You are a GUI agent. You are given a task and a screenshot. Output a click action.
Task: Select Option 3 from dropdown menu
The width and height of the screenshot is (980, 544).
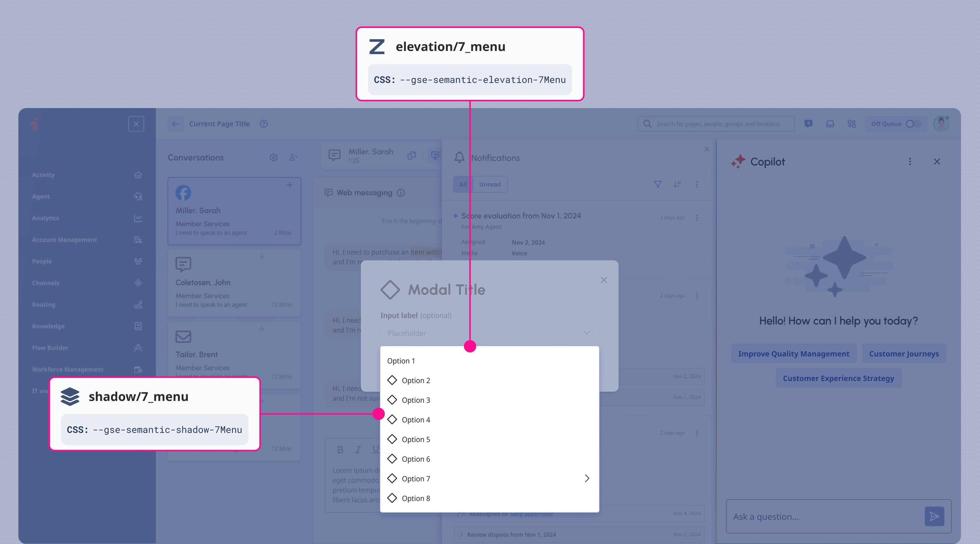click(x=415, y=400)
